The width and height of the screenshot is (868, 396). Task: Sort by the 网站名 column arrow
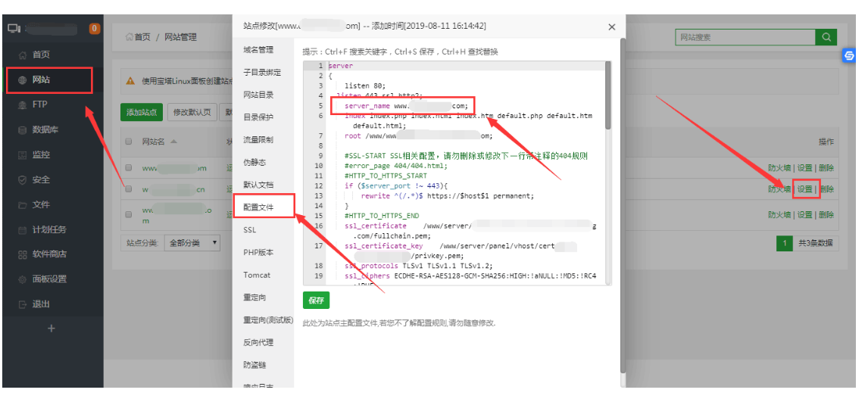coord(173,142)
